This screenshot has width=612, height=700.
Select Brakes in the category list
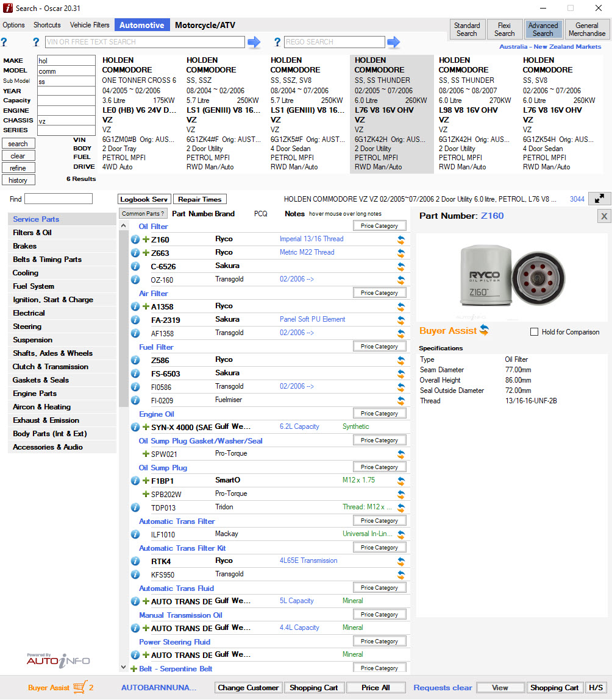pos(25,246)
